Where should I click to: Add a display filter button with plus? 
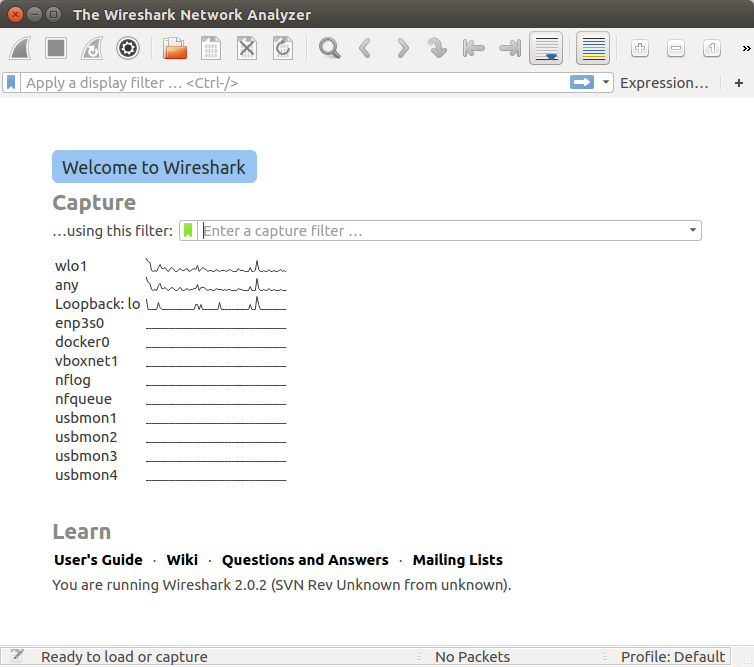[739, 83]
